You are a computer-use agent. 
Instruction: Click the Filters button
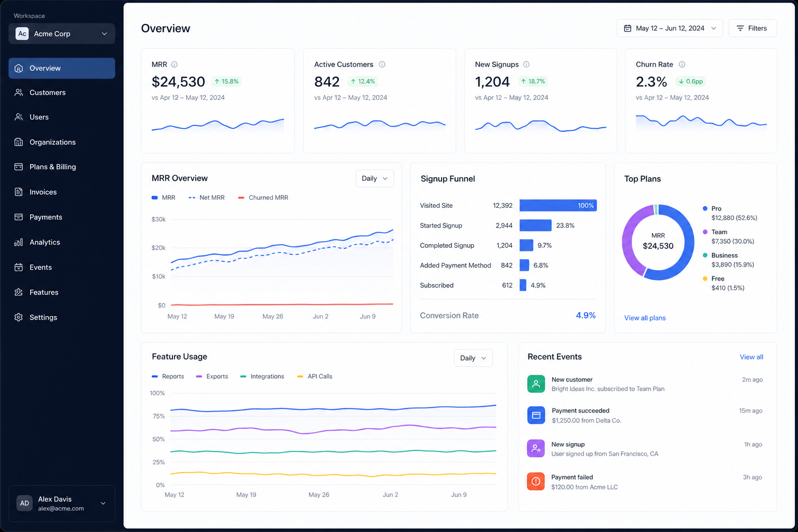coord(752,28)
